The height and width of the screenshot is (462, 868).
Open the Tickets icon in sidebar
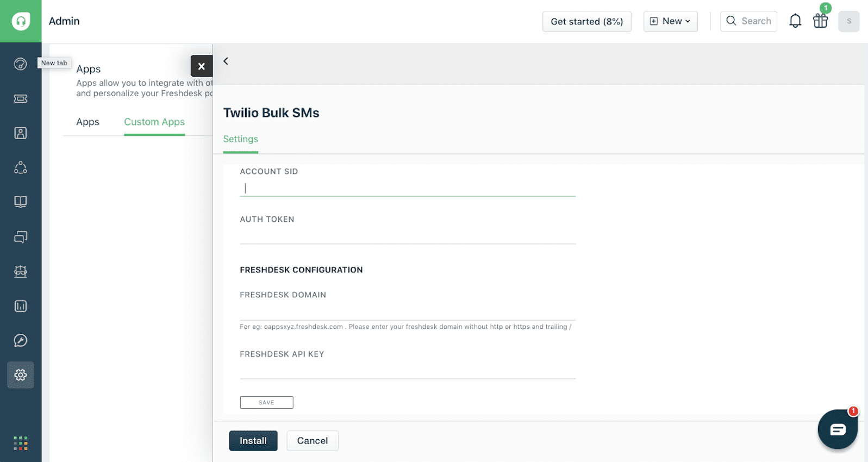point(20,98)
